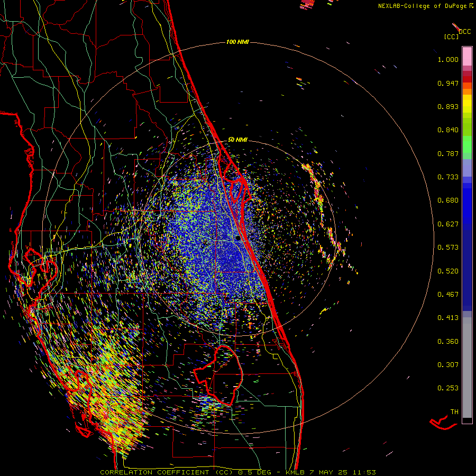Click the 0.733 scale value
The width and height of the screenshot is (476, 476).
pos(448,177)
